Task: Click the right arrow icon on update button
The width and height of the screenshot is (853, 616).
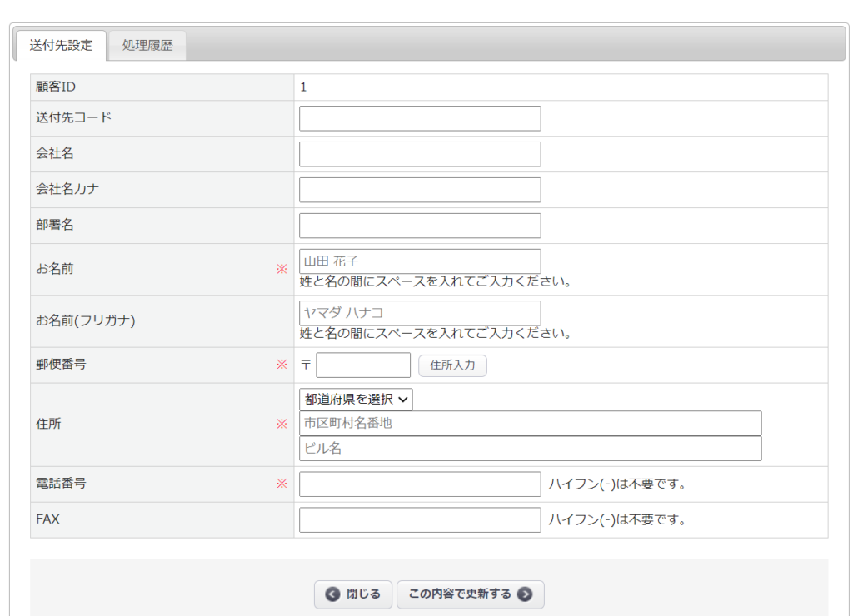Action: tap(525, 594)
